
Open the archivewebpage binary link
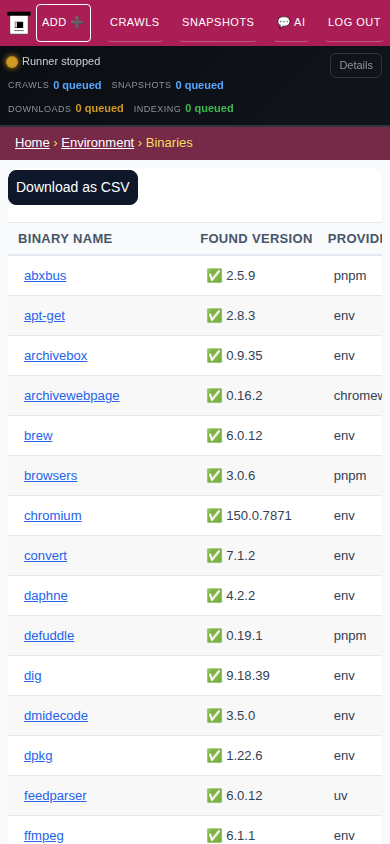click(72, 396)
